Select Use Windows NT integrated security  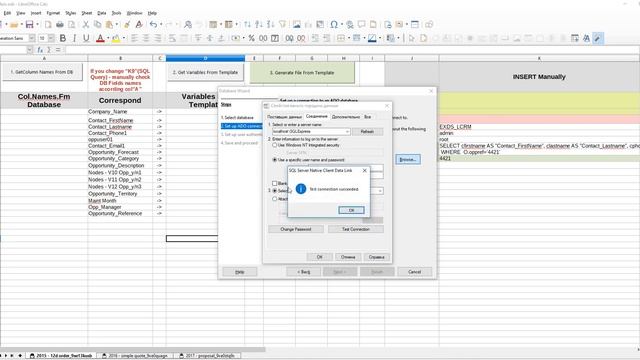click(x=275, y=145)
